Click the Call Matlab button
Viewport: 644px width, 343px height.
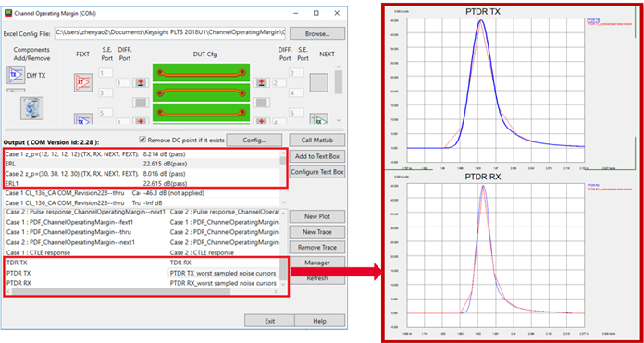click(316, 140)
